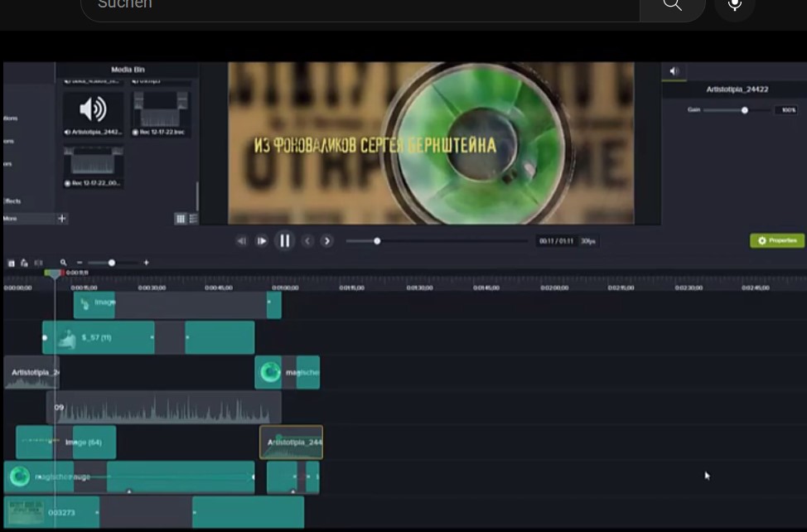Switch Media Bin to list view
This screenshot has width=807, height=532.
194,219
